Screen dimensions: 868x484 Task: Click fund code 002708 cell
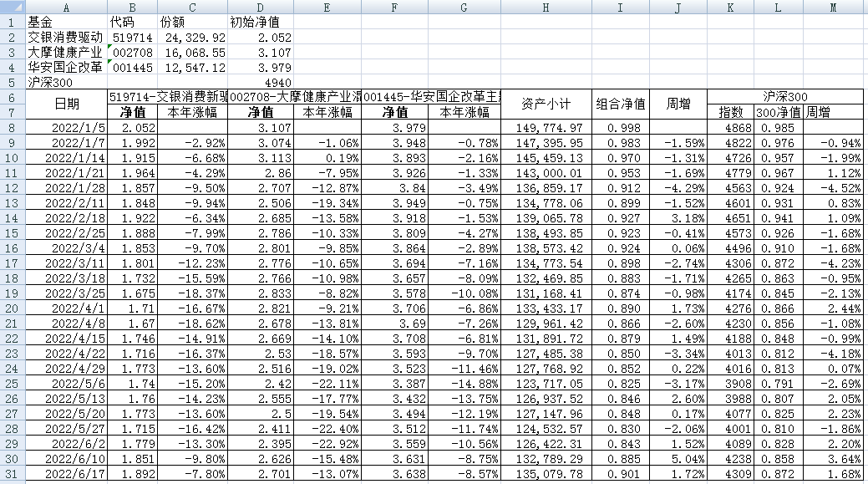coord(132,52)
